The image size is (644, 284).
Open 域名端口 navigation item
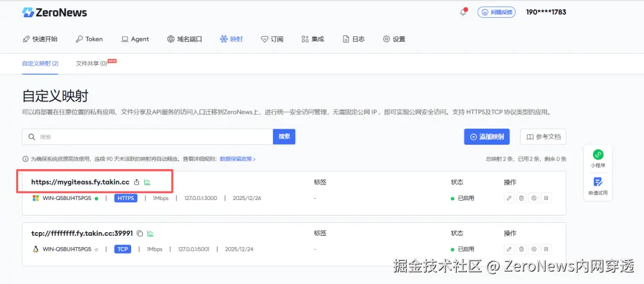[x=185, y=39]
